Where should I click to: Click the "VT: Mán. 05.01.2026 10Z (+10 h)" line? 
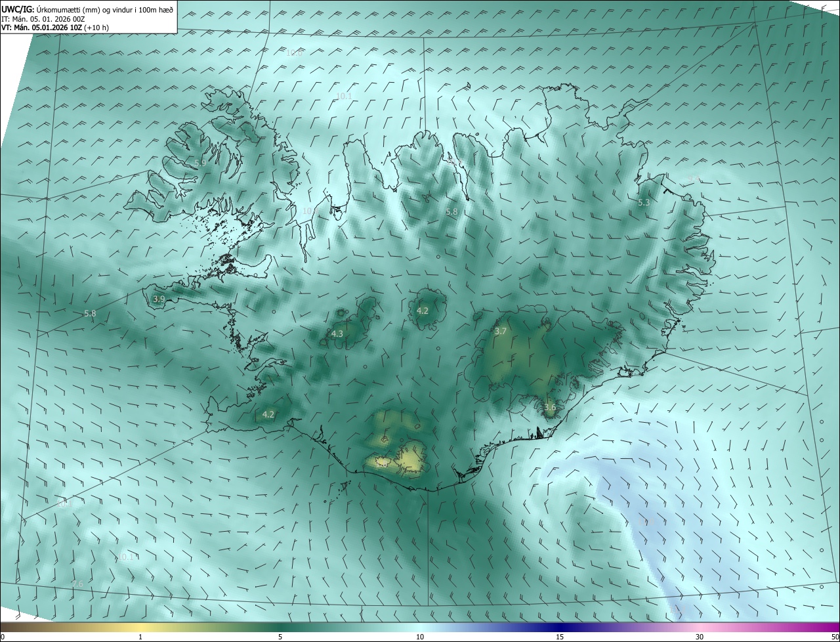pyautogui.click(x=55, y=28)
